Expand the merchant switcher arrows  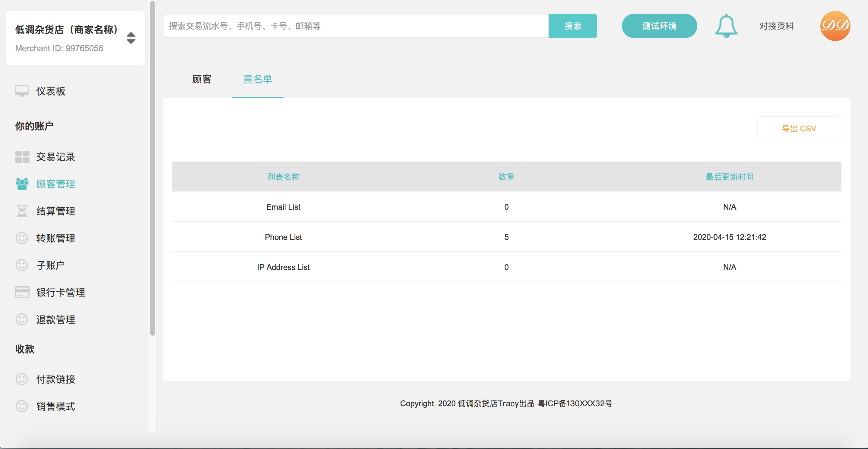(x=131, y=38)
